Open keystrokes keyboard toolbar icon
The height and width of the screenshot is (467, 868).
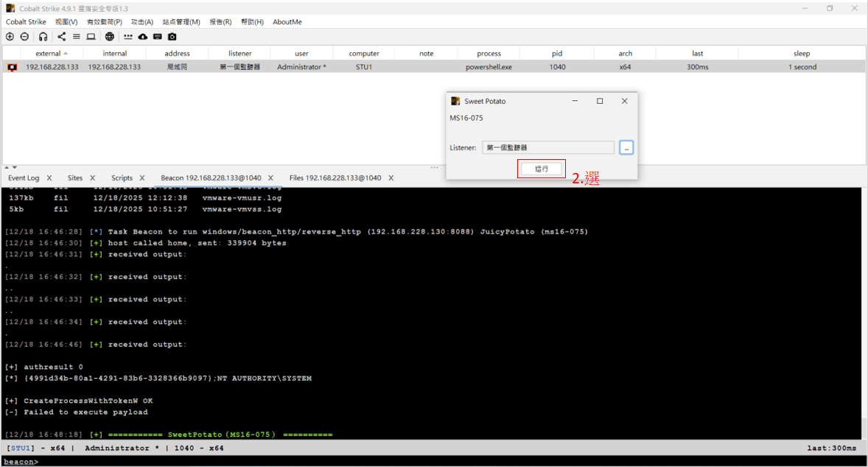[x=158, y=37]
